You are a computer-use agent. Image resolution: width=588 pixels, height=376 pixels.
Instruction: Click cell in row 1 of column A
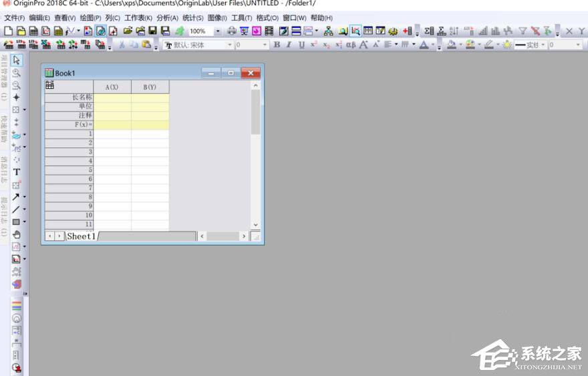(112, 134)
